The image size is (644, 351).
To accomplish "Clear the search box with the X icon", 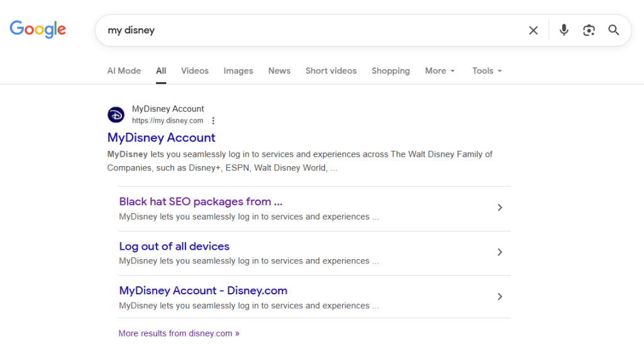I will 533,30.
